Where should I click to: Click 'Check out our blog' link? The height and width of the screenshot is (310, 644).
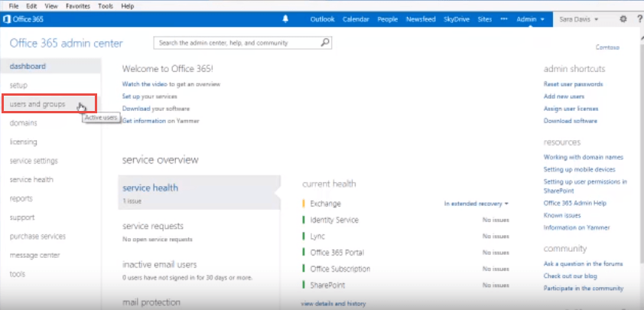[570, 276]
